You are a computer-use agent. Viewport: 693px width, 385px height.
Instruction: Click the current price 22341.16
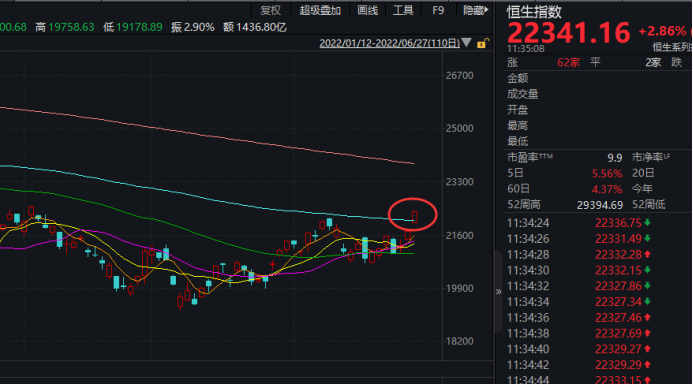tap(568, 33)
